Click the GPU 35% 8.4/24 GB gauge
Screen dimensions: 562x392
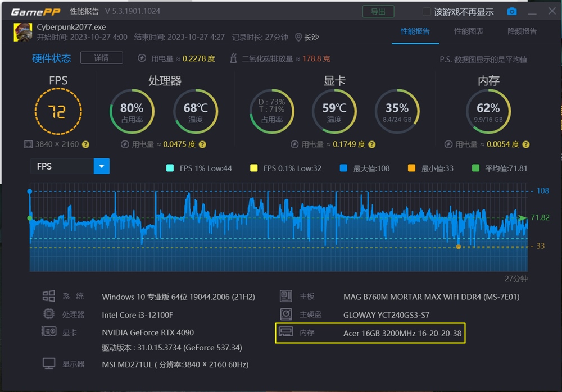click(x=397, y=111)
